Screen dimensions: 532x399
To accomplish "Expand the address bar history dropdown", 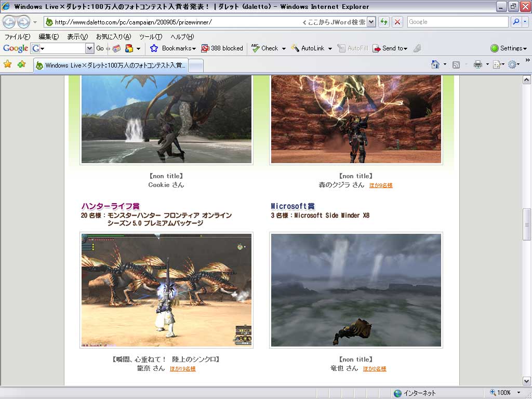I will (371, 22).
